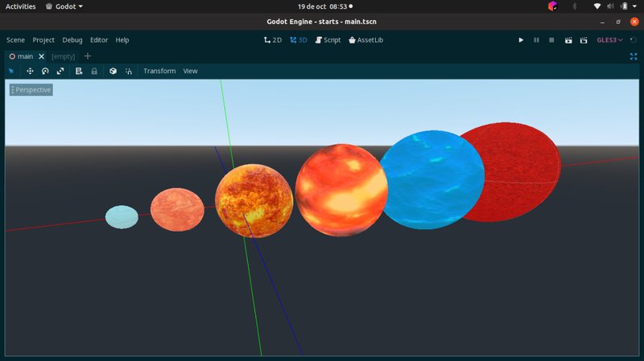Open the Perspective view menu
The height and width of the screenshot is (361, 644).
[x=31, y=89]
